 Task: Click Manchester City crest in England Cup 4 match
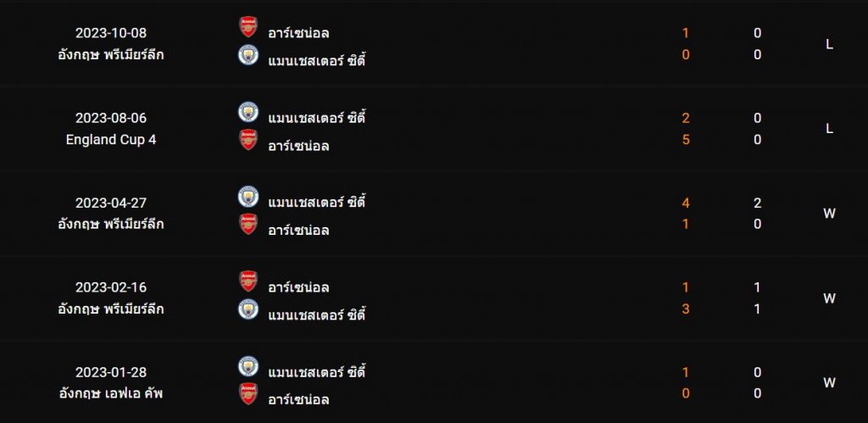pyautogui.click(x=248, y=112)
